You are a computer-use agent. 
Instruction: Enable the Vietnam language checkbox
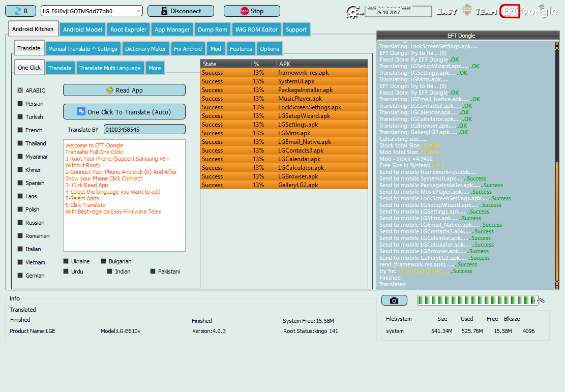pyautogui.click(x=20, y=262)
